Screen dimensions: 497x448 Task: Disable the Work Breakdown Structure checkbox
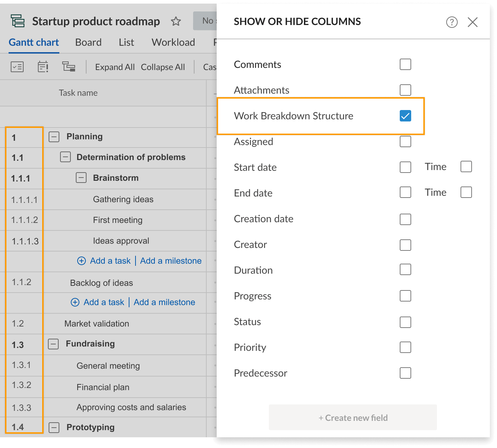point(405,115)
